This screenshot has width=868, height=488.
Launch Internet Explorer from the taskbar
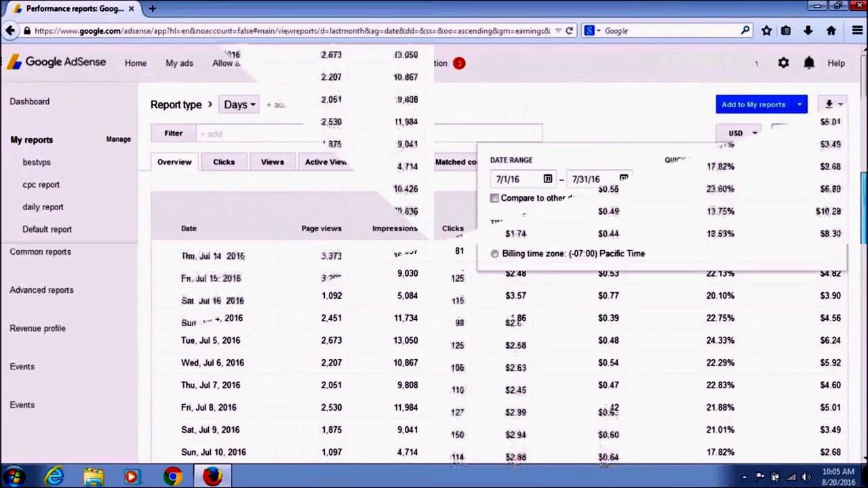coord(54,476)
